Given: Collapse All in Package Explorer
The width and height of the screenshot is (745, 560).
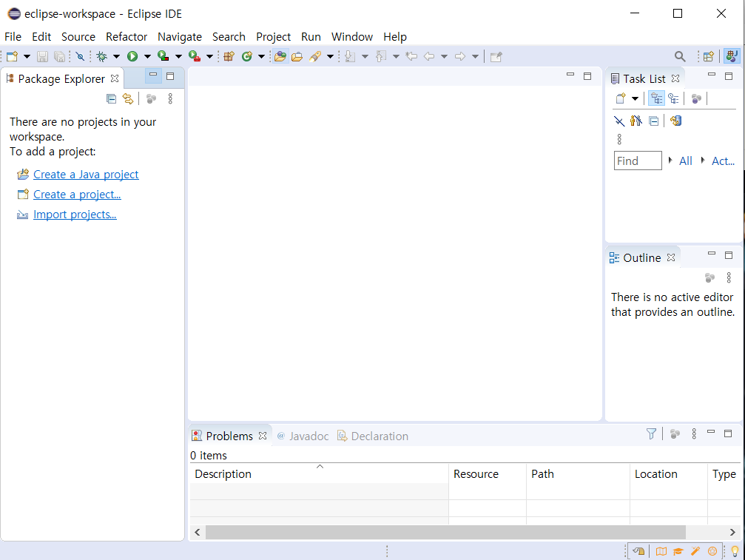Looking at the screenshot, I should coord(111,98).
